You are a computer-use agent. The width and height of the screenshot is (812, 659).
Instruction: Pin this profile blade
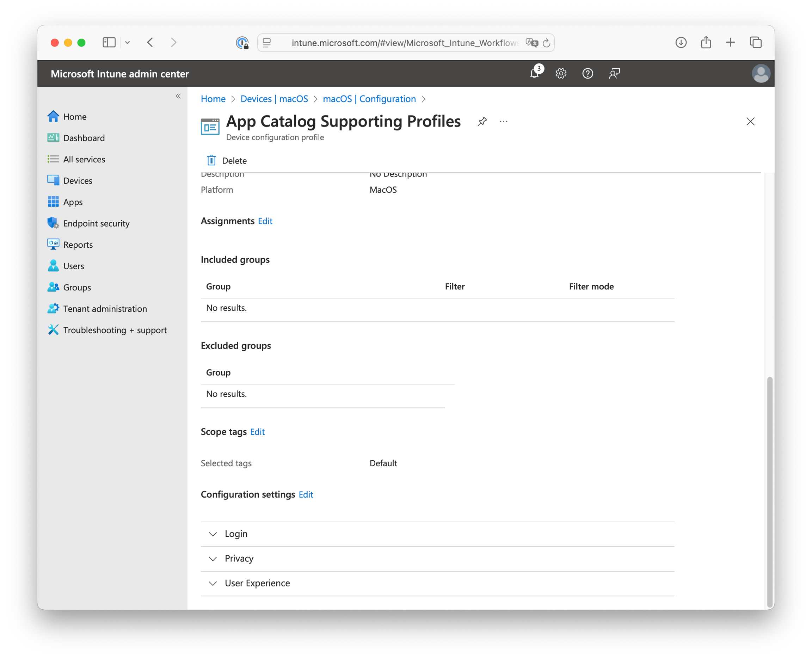(482, 122)
